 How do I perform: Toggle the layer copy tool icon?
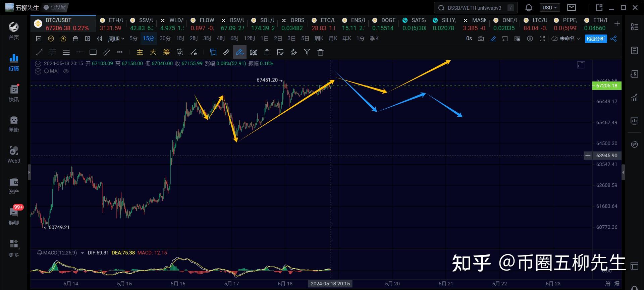click(x=213, y=52)
